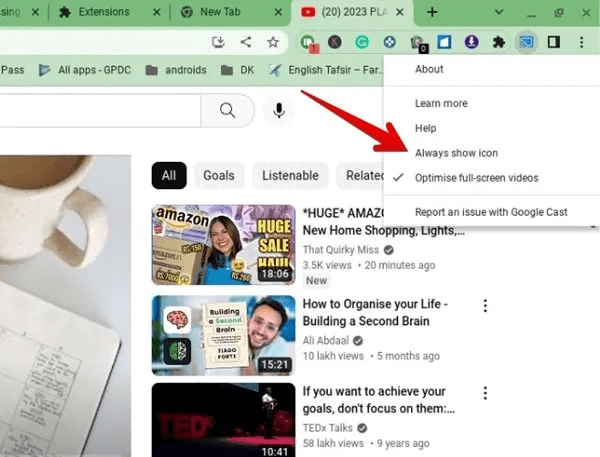Open the All apps - GPDC bookmark
This screenshot has height=457, width=600.
pyautogui.click(x=85, y=70)
